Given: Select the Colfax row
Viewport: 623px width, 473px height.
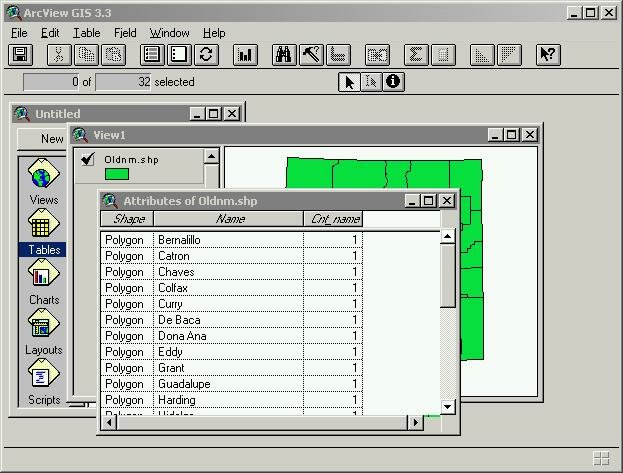Looking at the screenshot, I should [x=232, y=288].
